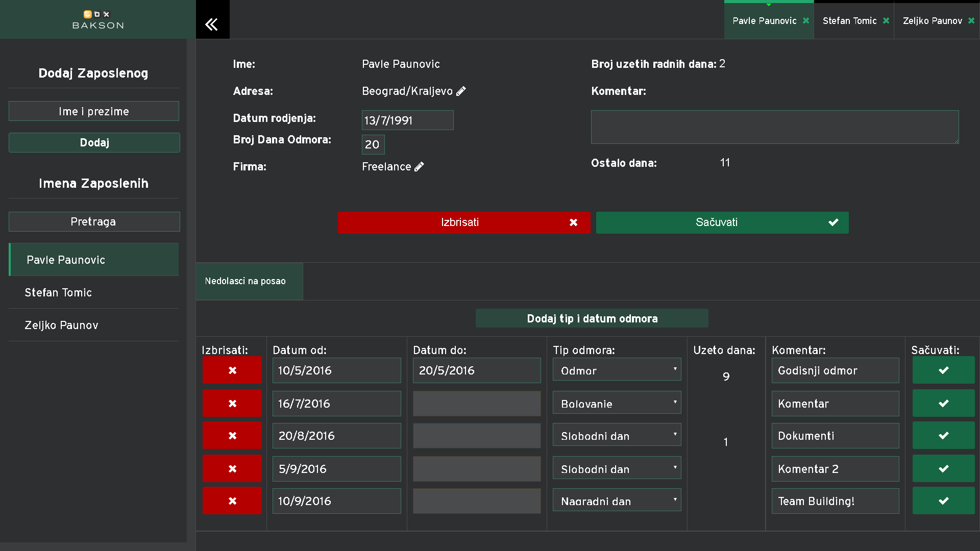
Task: Click the Godisnji odmor comment field
Action: pyautogui.click(x=835, y=370)
